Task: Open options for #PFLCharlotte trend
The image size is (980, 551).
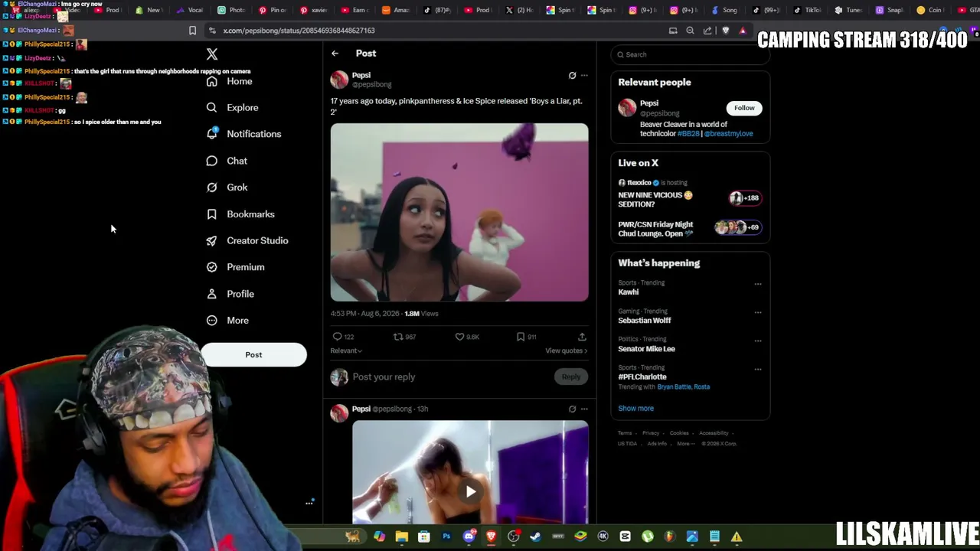Action: [758, 369]
